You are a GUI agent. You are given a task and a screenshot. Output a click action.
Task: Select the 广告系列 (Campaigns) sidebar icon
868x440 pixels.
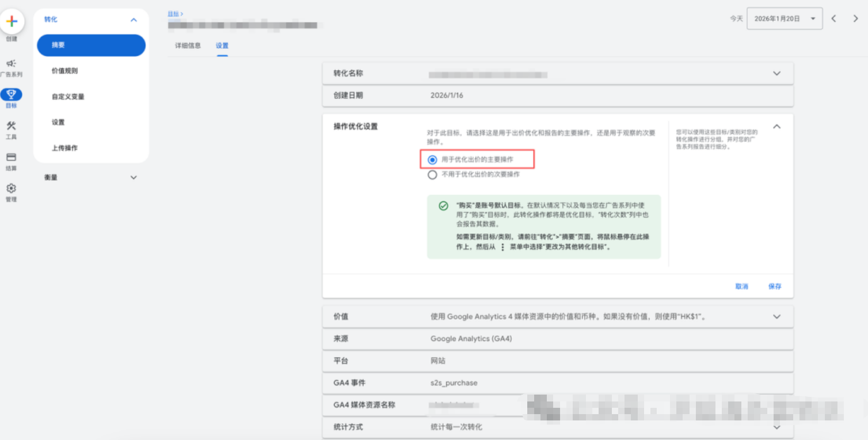click(x=11, y=64)
